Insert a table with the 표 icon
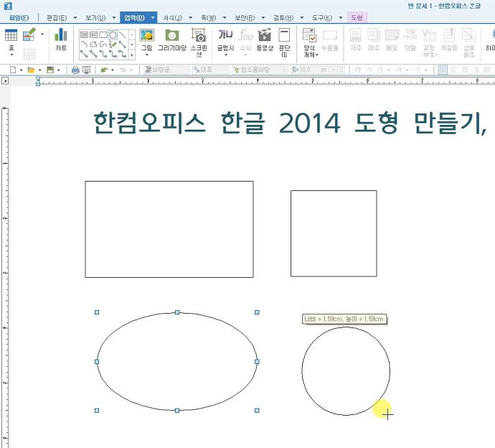495x448 pixels. (x=11, y=35)
